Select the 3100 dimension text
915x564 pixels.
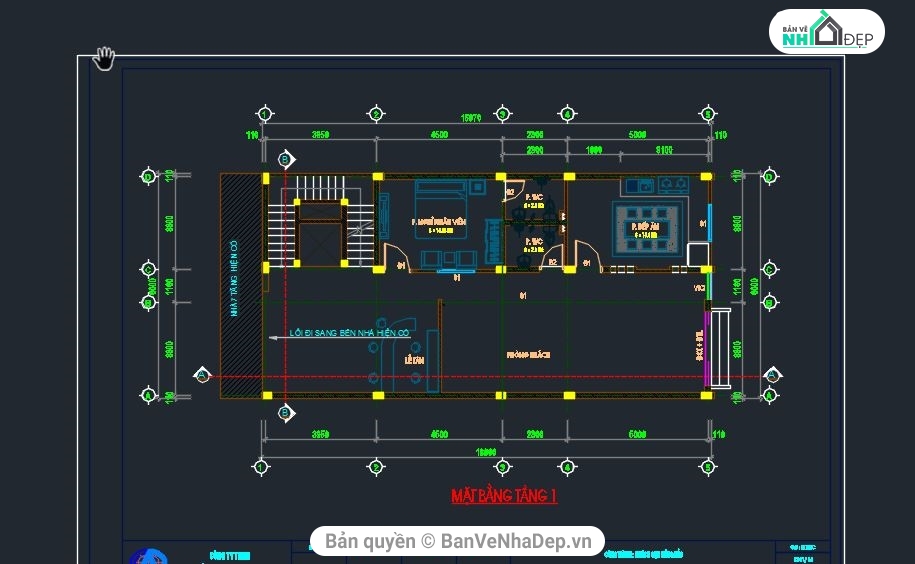click(663, 150)
